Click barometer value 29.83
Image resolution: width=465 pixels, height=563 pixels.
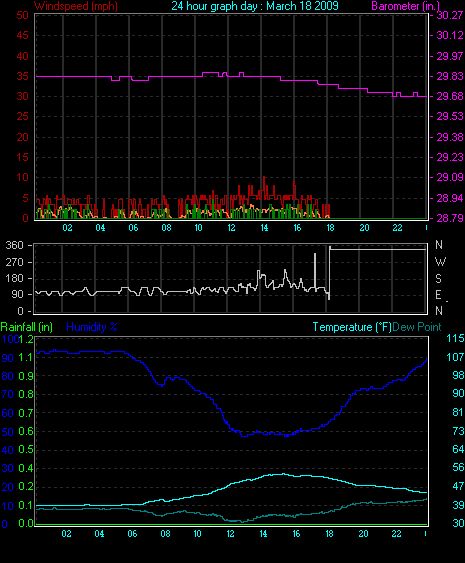450,76
